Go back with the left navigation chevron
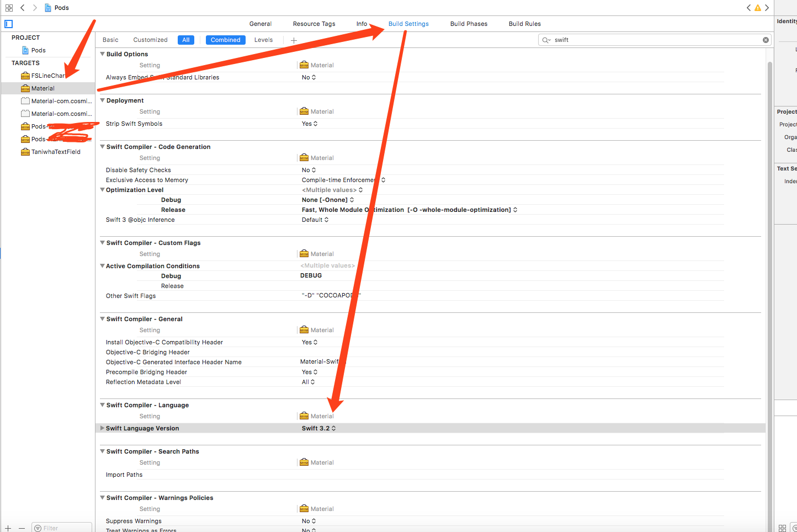The image size is (797, 532). [x=23, y=8]
